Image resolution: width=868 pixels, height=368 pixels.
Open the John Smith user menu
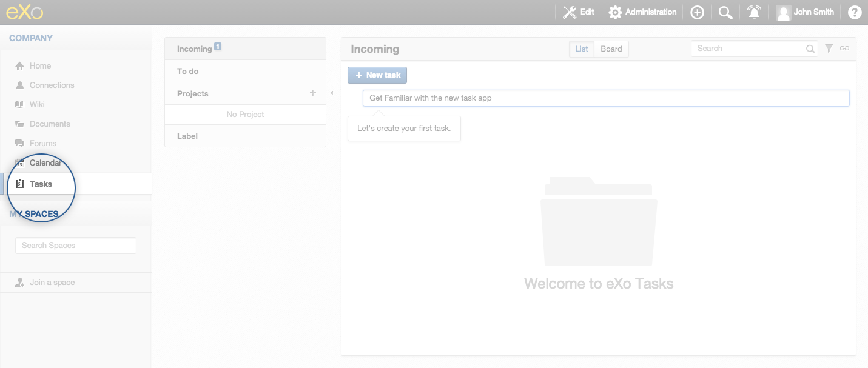(x=814, y=12)
